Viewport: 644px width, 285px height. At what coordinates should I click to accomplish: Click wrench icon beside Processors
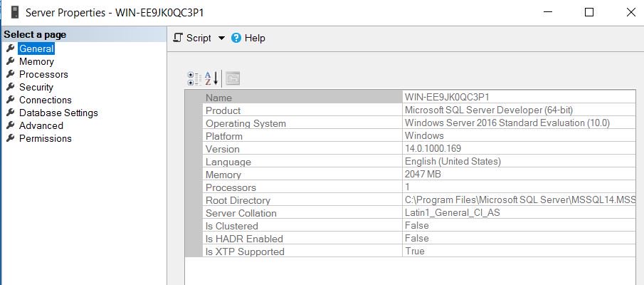point(11,73)
